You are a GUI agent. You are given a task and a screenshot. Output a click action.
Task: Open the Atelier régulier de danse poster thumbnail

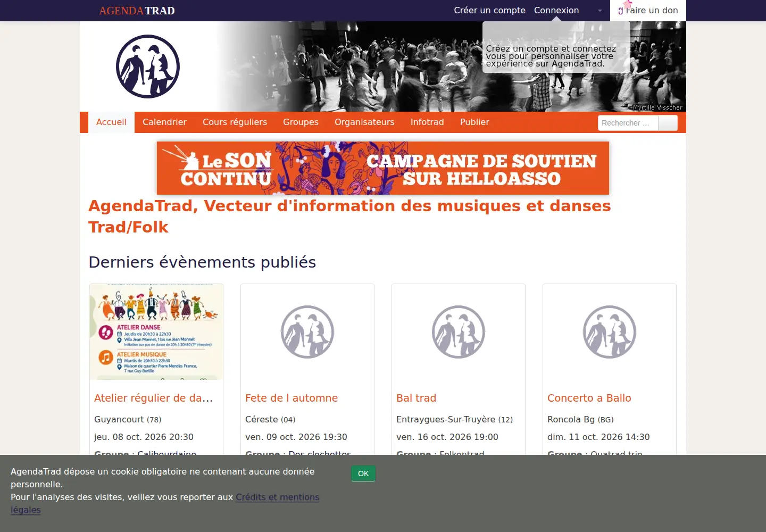[156, 332]
